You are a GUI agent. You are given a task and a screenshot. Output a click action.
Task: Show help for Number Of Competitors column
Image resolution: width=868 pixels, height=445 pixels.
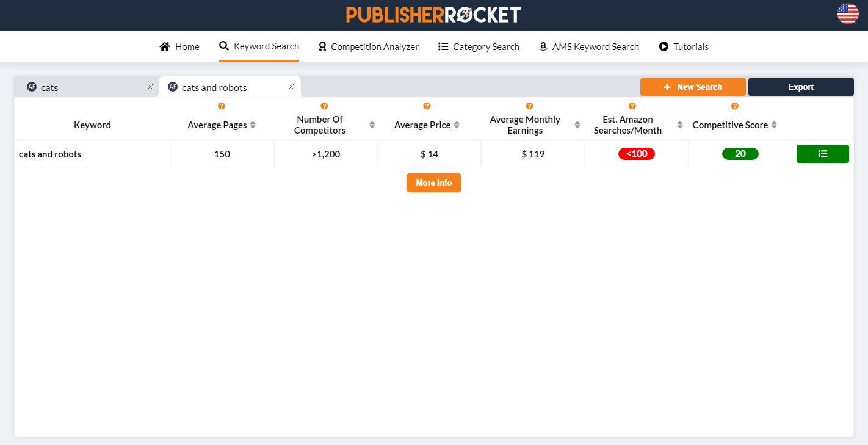[x=324, y=106]
